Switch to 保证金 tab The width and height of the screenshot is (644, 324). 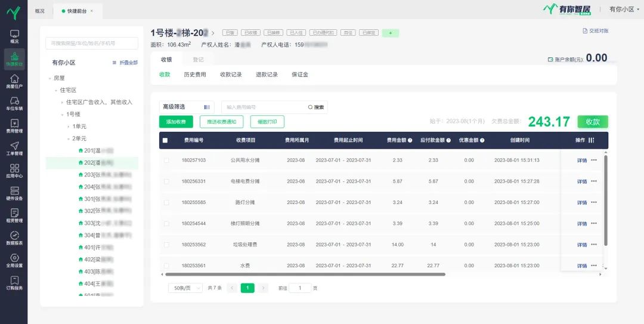(299, 75)
